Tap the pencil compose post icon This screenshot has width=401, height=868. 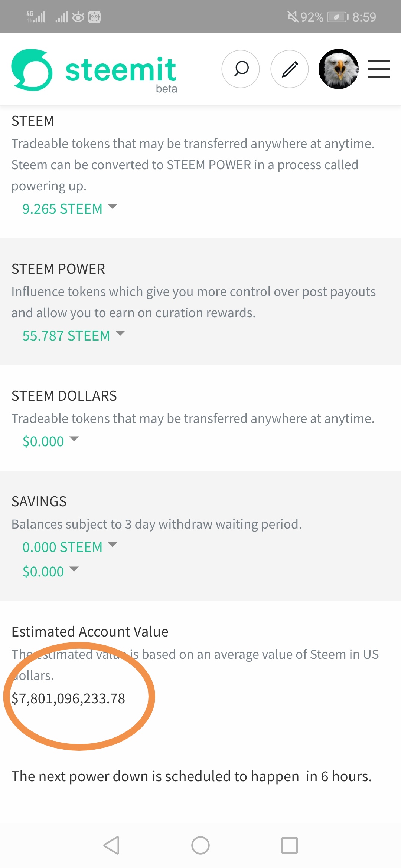click(290, 69)
